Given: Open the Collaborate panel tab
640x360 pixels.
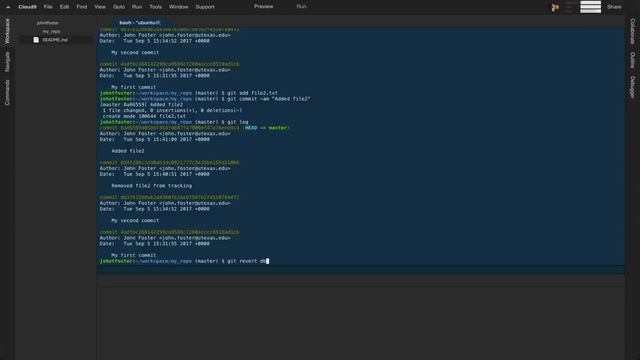Looking at the screenshot, I should click(x=632, y=31).
